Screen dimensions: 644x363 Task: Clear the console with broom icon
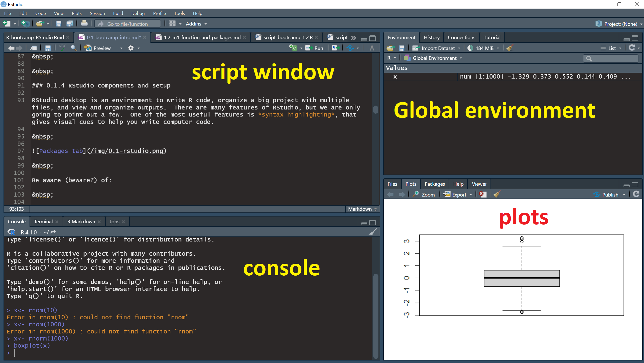click(x=373, y=232)
